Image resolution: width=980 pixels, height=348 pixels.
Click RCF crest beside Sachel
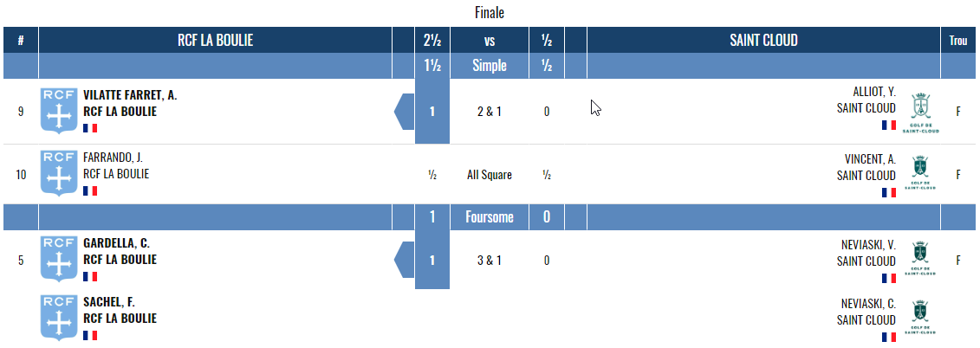tap(60, 318)
